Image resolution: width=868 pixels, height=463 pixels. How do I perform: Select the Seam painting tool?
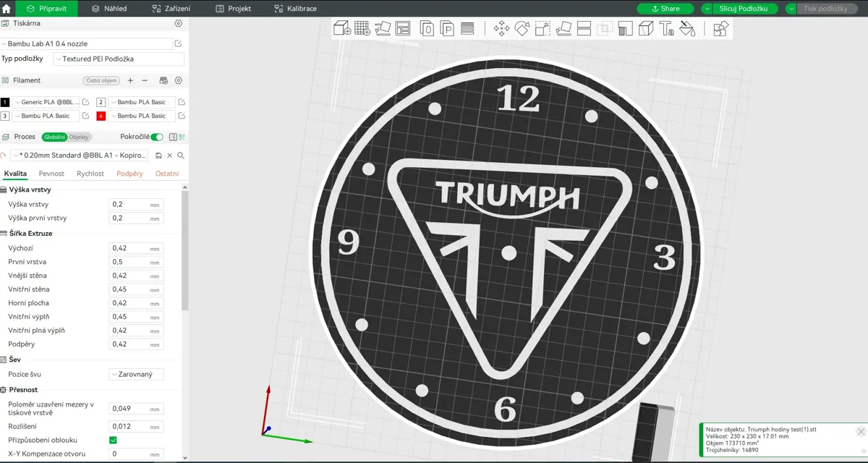click(647, 28)
